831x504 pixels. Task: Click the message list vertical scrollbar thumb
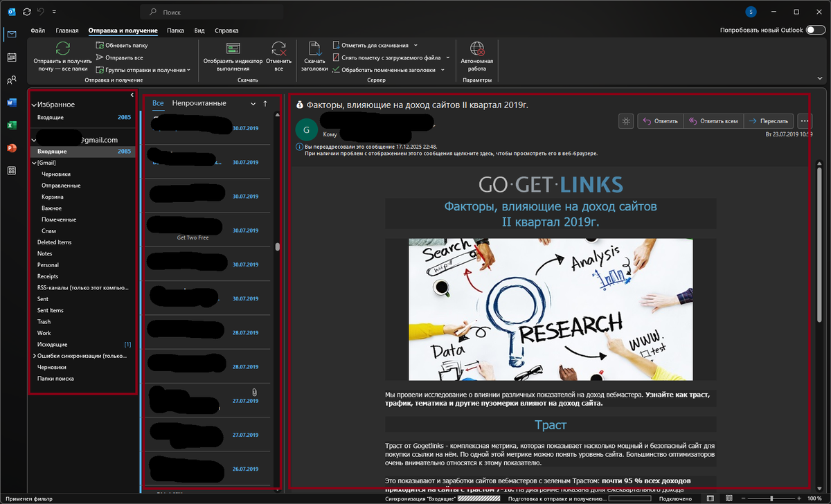pos(278,246)
